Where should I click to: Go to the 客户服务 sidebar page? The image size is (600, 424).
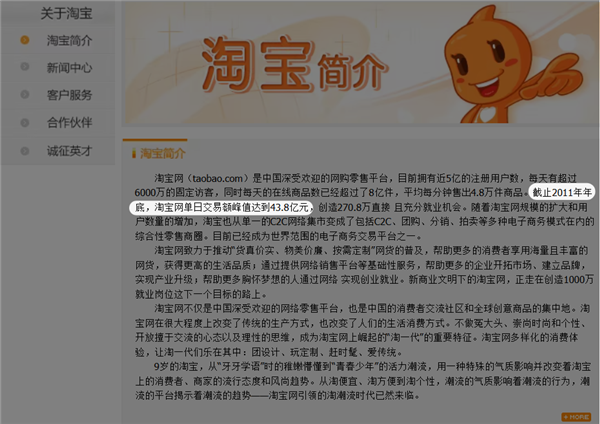click(69, 95)
